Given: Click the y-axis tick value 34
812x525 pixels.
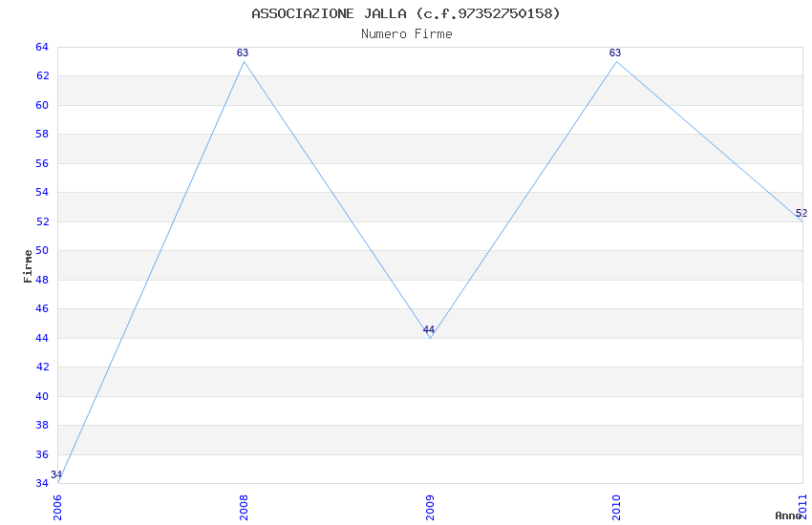Looking at the screenshot, I should pos(42,483).
